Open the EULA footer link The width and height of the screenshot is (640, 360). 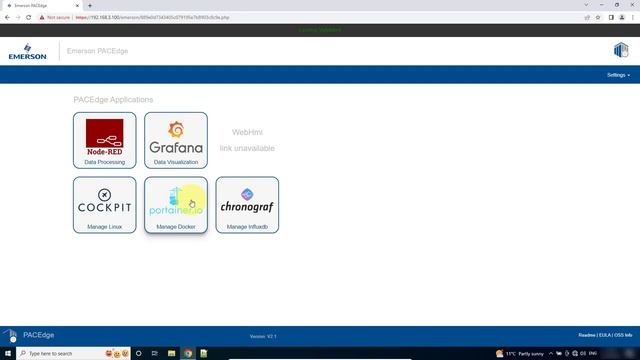coord(605,335)
